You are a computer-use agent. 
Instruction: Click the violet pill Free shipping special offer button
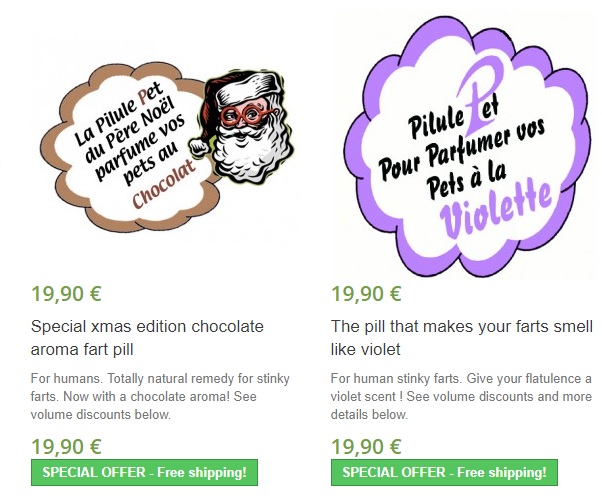click(x=444, y=472)
